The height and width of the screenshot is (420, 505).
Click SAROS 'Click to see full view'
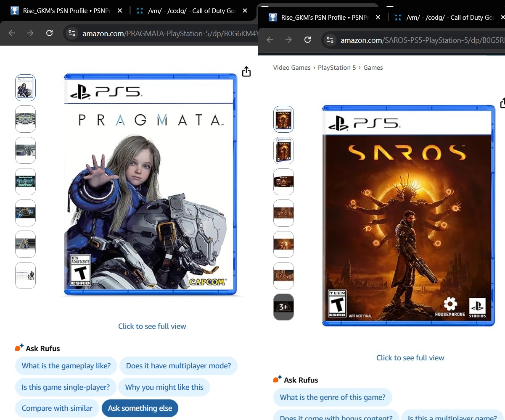pos(410,358)
